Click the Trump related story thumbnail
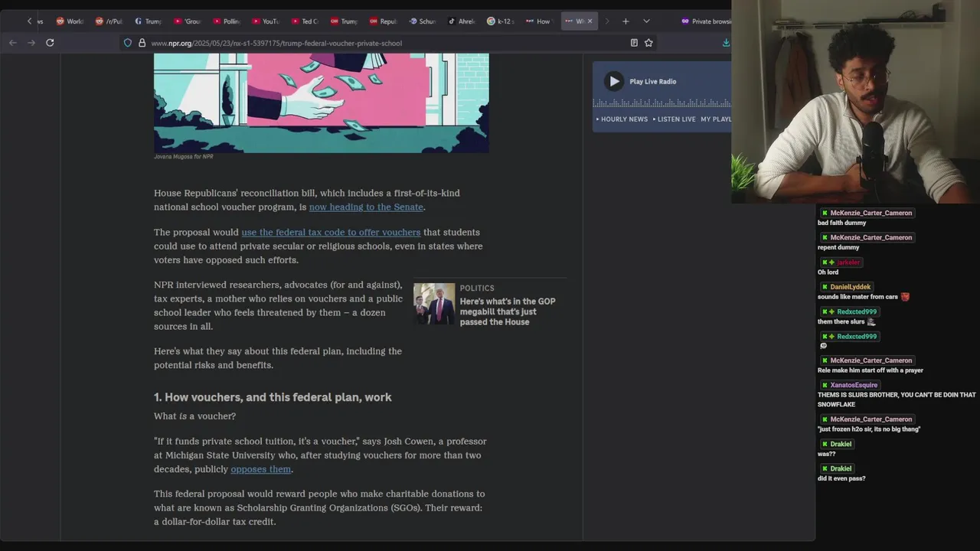 [x=434, y=304]
